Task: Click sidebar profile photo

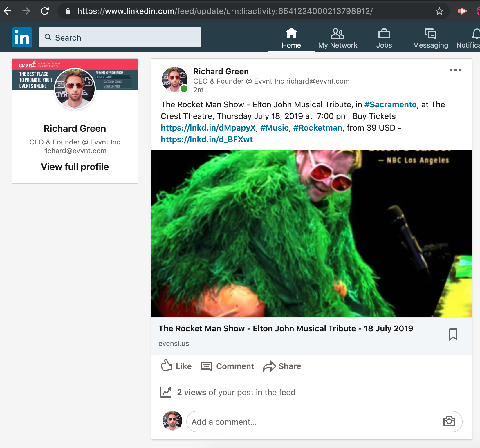Action: coord(75,88)
